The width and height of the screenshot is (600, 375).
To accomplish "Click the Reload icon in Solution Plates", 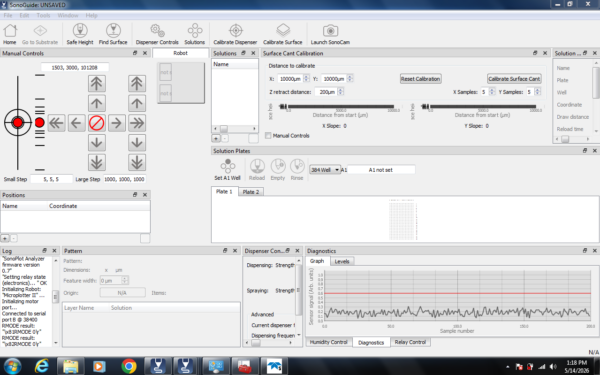I will (257, 170).
